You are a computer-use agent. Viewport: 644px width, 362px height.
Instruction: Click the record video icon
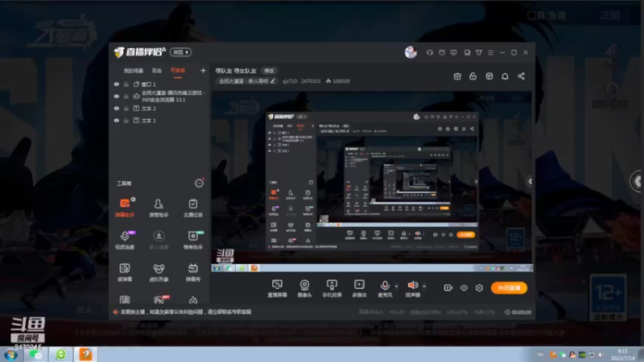point(448,288)
